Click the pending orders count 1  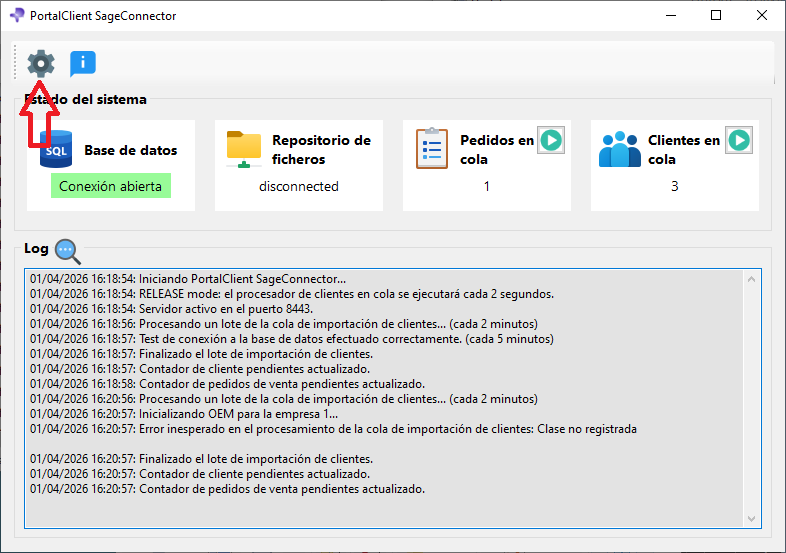coord(486,187)
